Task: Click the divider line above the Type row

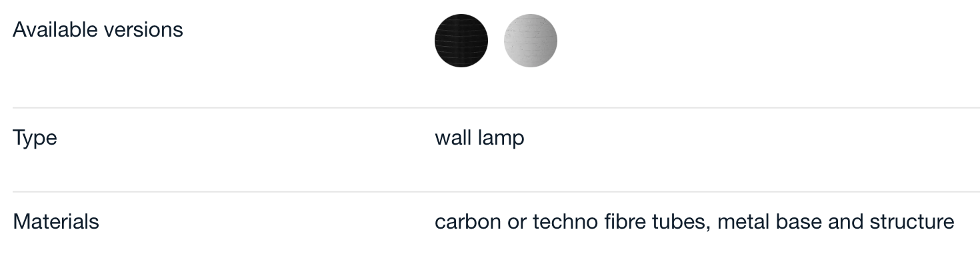Action: tap(496, 107)
